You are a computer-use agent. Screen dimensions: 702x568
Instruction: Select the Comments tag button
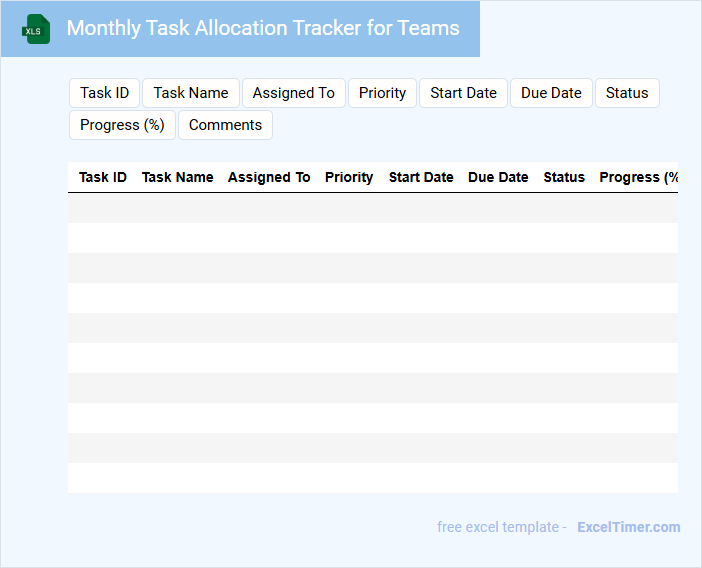click(225, 125)
